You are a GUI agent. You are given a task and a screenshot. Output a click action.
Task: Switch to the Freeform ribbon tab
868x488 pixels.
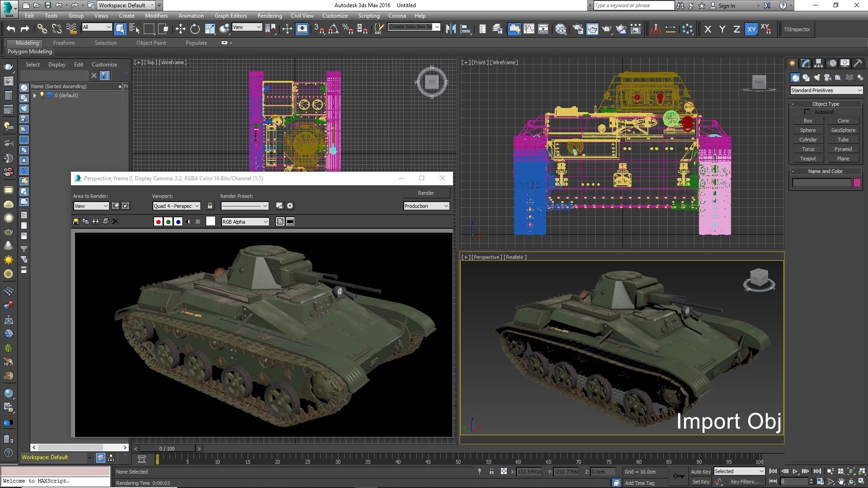[64, 43]
